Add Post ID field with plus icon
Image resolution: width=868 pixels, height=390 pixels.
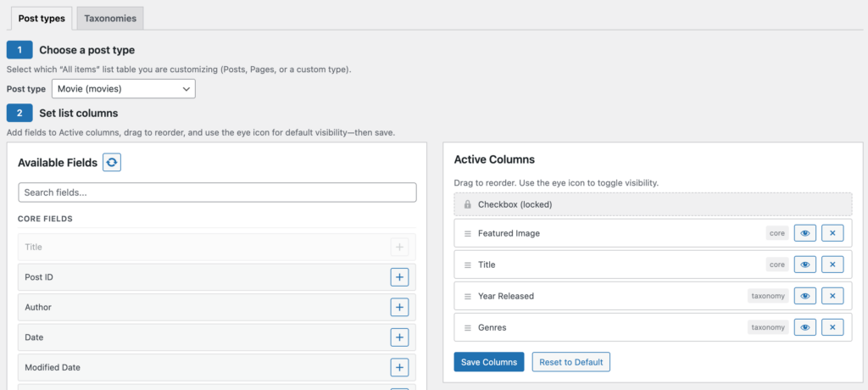click(x=400, y=277)
